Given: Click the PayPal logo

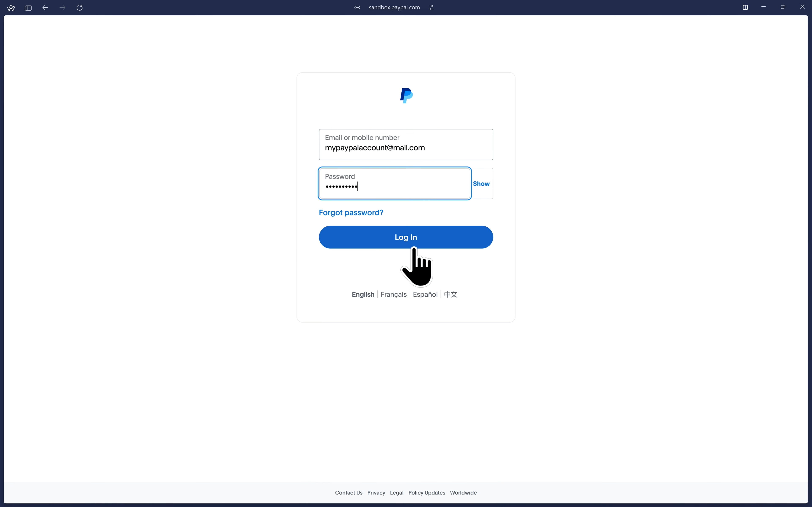Looking at the screenshot, I should pyautogui.click(x=406, y=96).
